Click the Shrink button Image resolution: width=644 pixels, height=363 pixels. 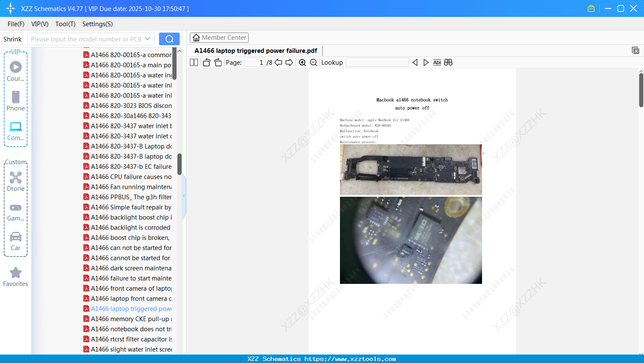click(x=12, y=39)
